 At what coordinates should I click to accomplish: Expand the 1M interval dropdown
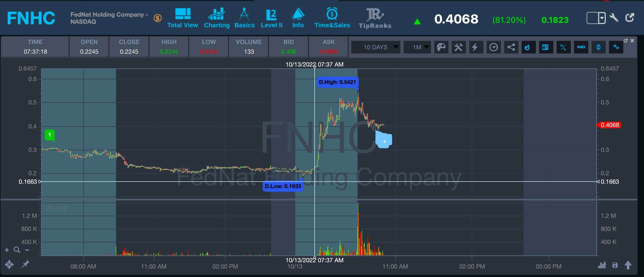(x=417, y=47)
